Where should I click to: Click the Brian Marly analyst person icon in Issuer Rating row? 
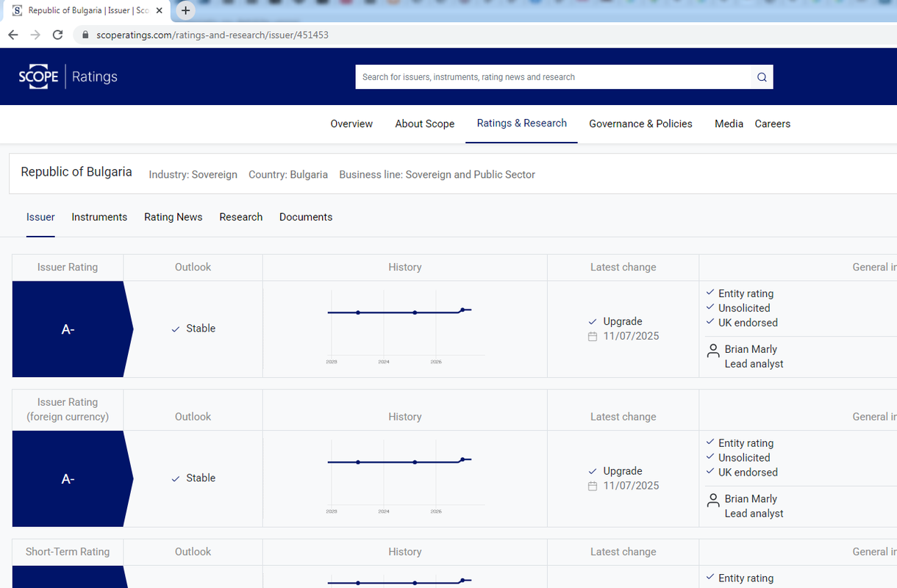tap(712, 351)
